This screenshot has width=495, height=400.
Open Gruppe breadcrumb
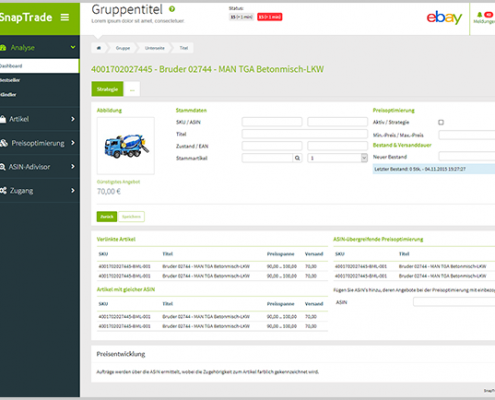point(123,48)
